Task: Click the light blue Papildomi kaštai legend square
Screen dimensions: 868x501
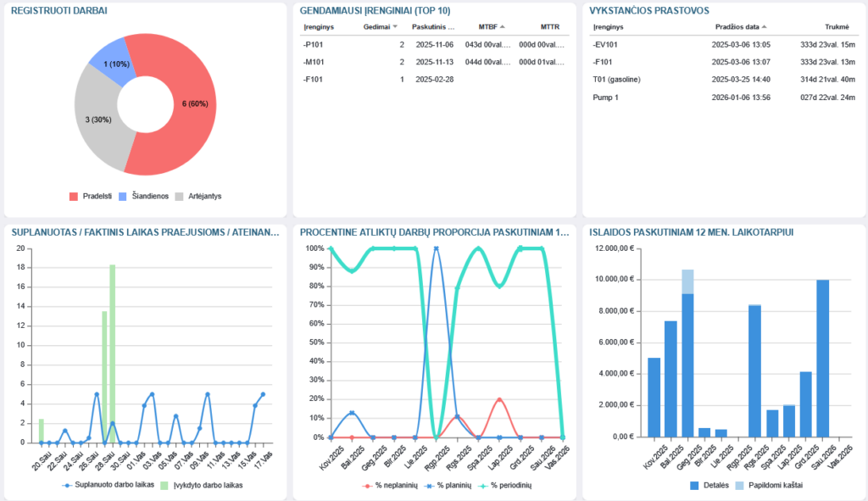Action: [x=739, y=486]
